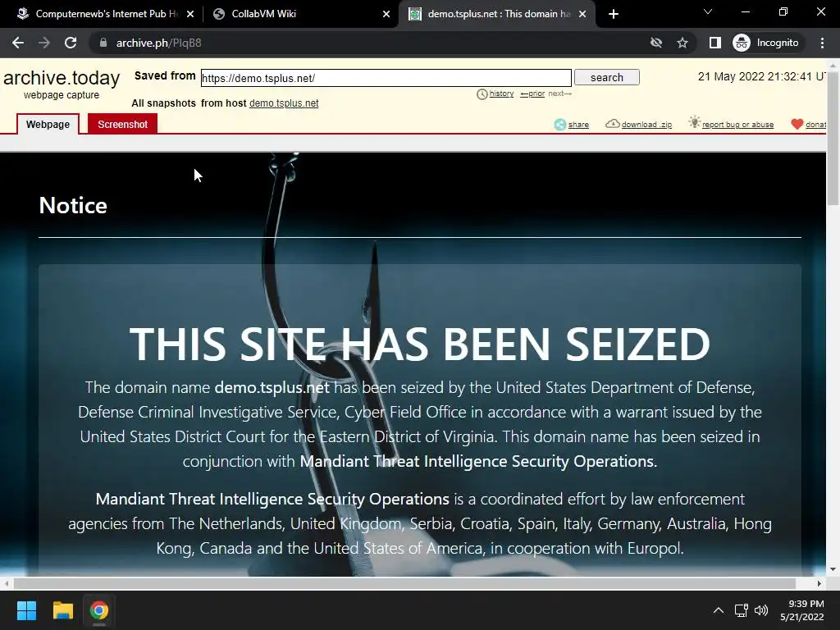Click the scroll down arrow of vertical scrollbar
This screenshot has width=840, height=630.
coord(833,569)
